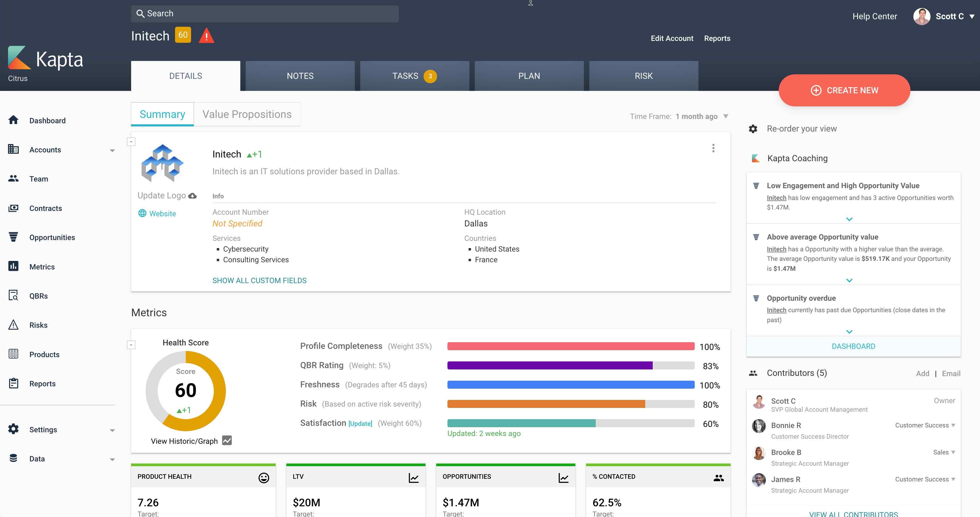
Task: Select the Opportunities icon in the sidebar
Action: [13, 237]
